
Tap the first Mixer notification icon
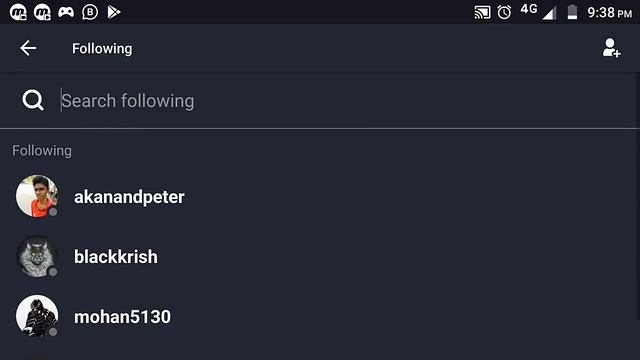(18, 12)
